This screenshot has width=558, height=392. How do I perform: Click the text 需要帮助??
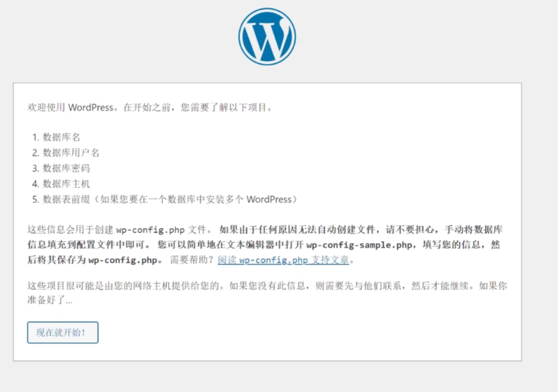click(192, 260)
